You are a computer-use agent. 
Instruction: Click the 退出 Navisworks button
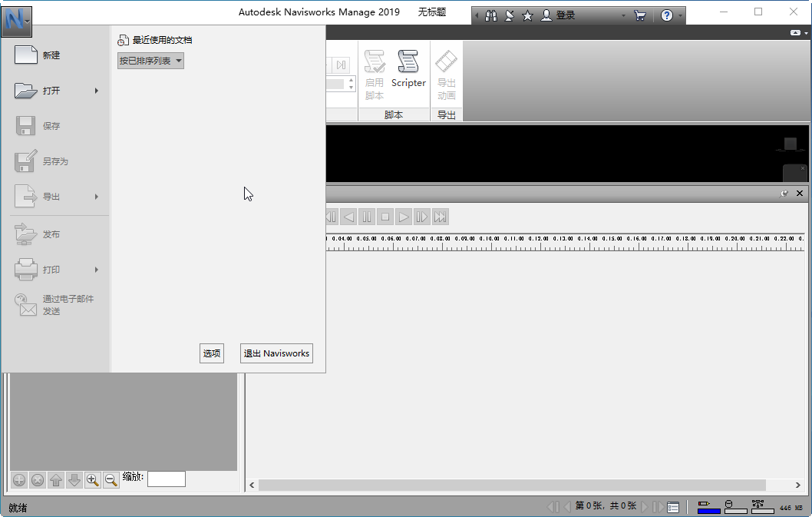click(x=276, y=353)
